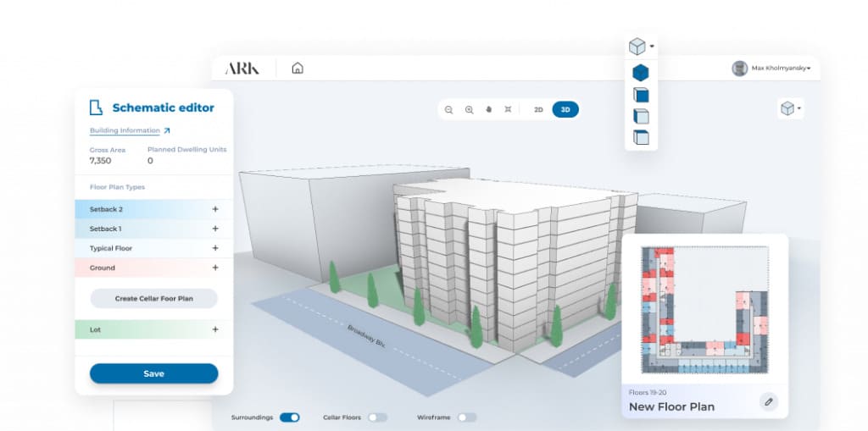The height and width of the screenshot is (431, 868).
Task: Select the pan hand tool
Action: [x=489, y=109]
